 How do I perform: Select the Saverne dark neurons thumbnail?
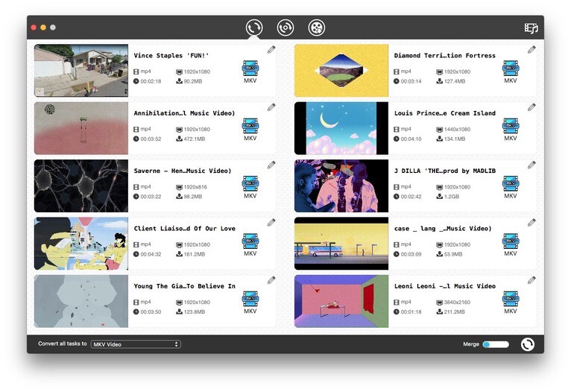[x=81, y=186]
